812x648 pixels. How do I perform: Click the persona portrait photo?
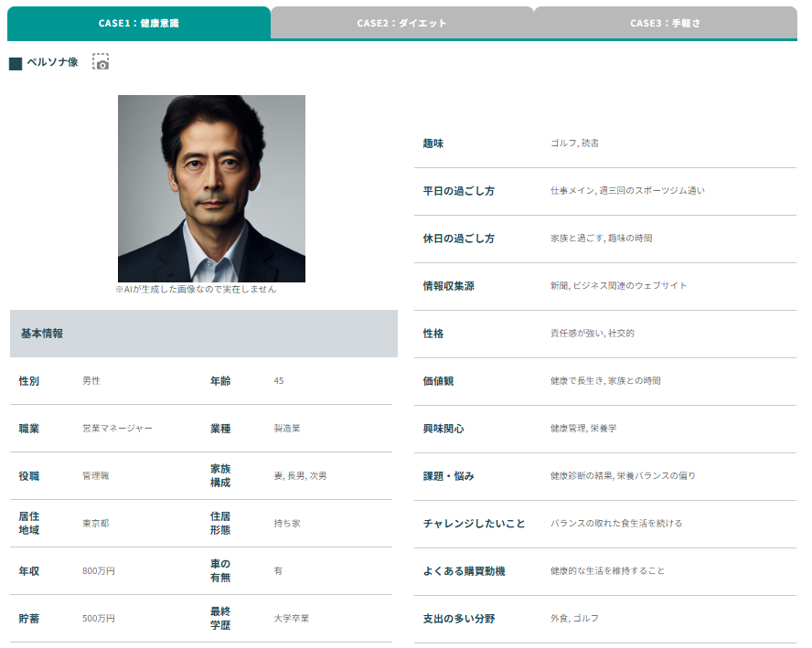[211, 188]
